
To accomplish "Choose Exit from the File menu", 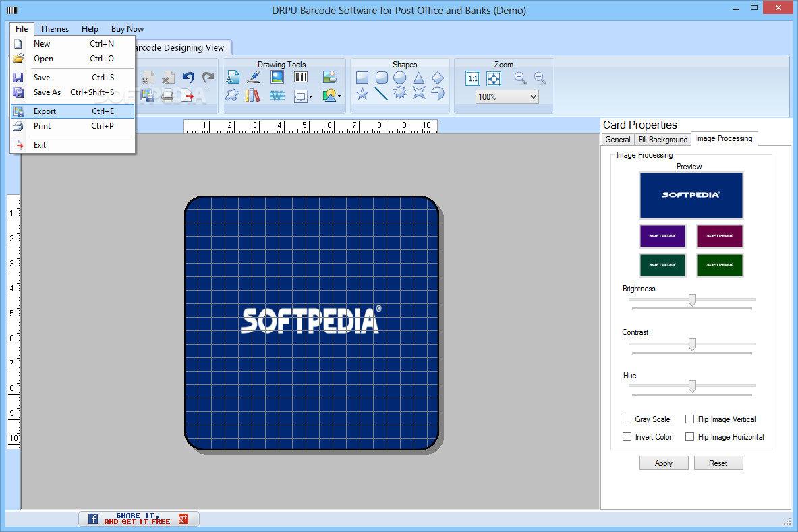I will [72, 145].
